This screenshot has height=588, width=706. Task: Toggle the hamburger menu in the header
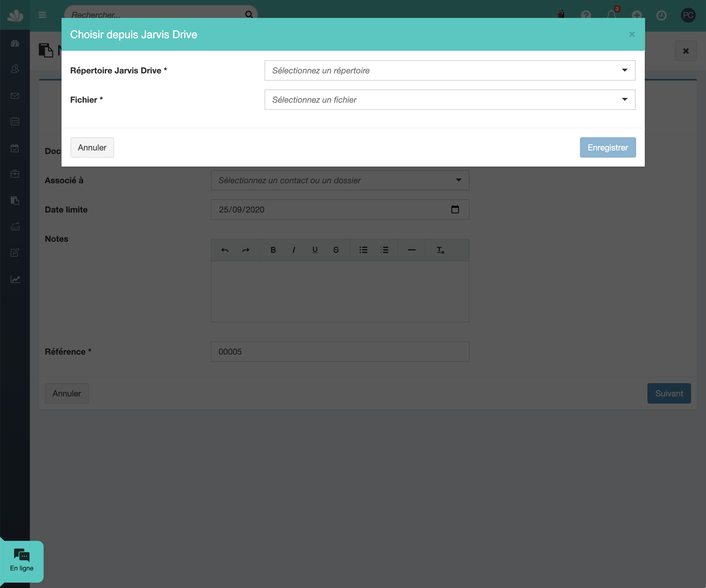[42, 15]
